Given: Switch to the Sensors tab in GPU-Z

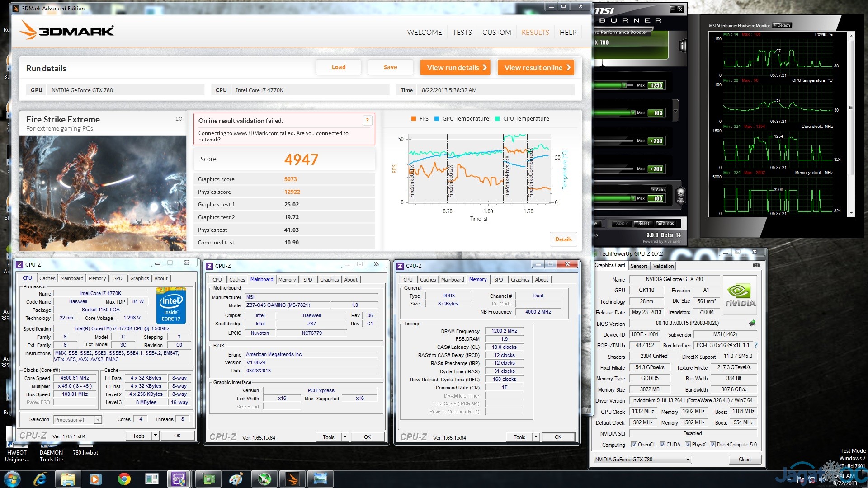Looking at the screenshot, I should (x=639, y=266).
